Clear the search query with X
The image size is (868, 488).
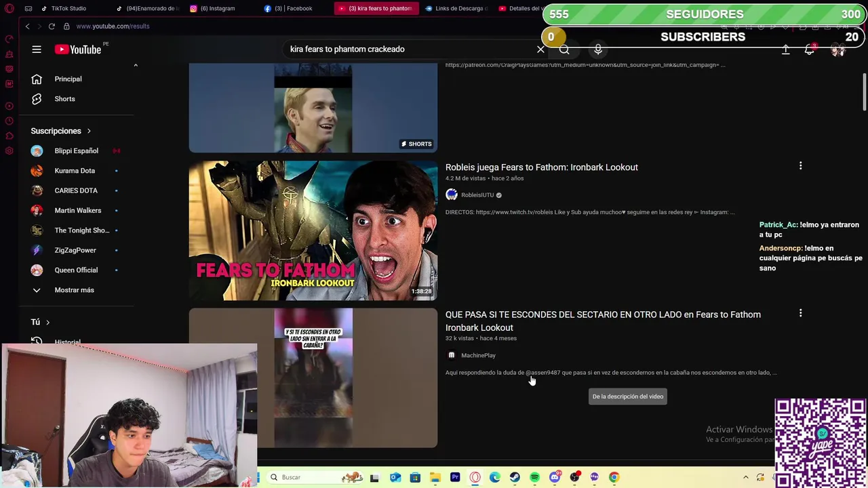(x=540, y=49)
